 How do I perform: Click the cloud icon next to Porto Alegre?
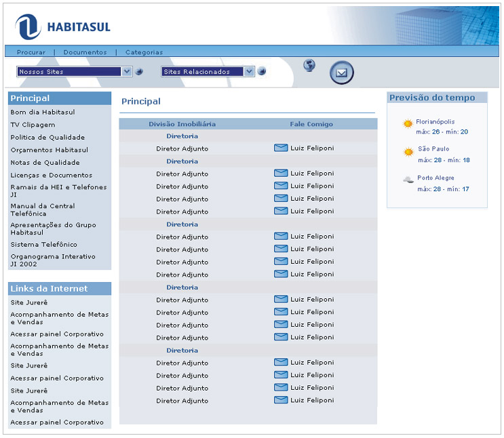coord(408,180)
